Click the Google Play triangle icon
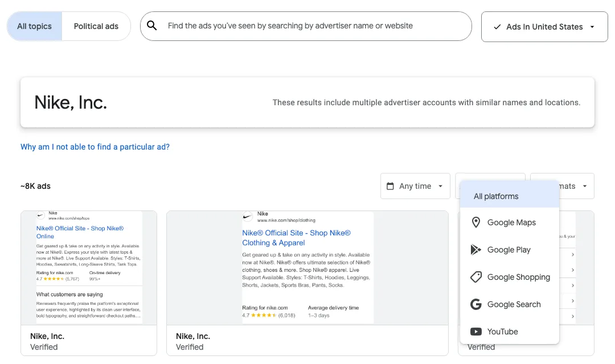This screenshot has height=364, width=615. (475, 250)
